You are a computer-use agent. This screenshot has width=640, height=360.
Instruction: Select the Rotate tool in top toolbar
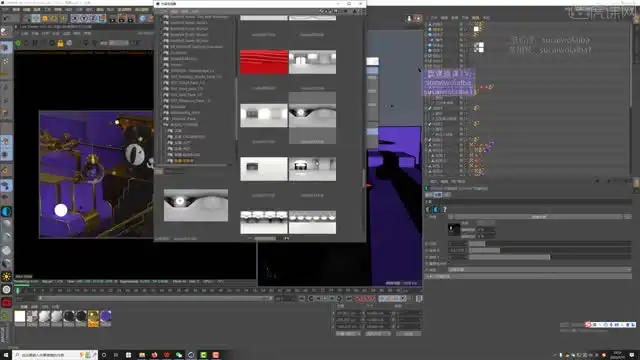pos(53,18)
